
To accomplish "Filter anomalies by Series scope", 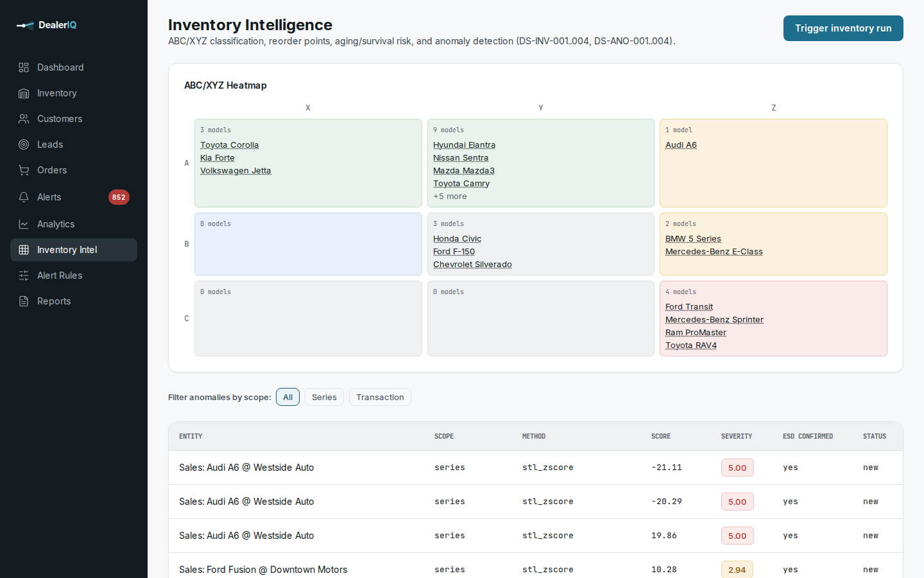I will point(324,397).
